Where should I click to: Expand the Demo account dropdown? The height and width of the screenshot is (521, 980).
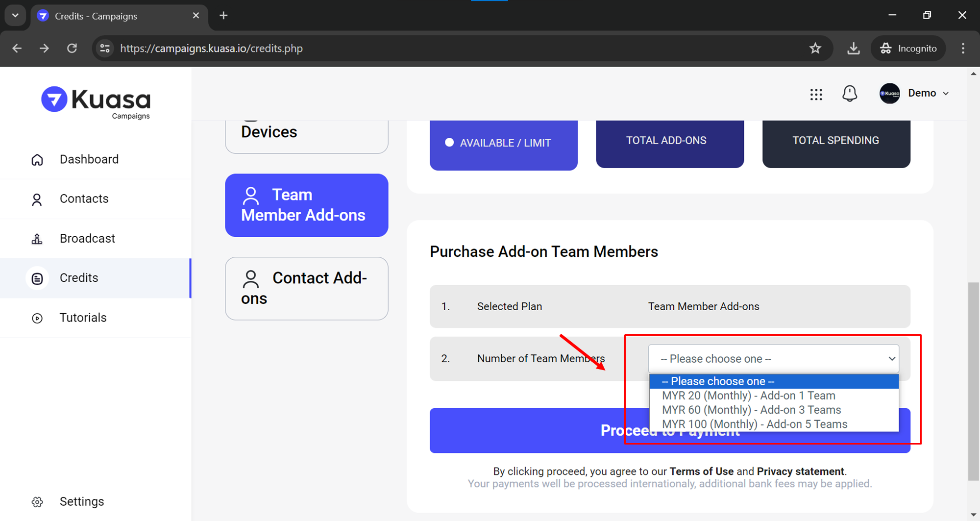click(946, 94)
